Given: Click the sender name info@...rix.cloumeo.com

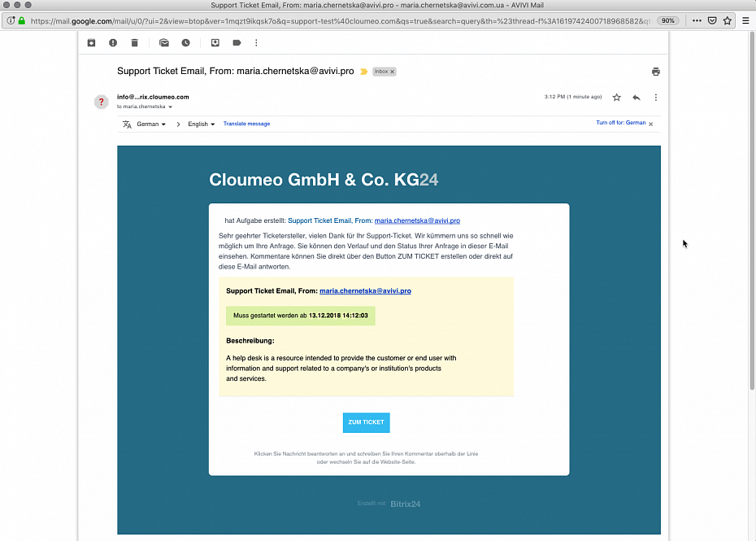Looking at the screenshot, I should point(153,97).
